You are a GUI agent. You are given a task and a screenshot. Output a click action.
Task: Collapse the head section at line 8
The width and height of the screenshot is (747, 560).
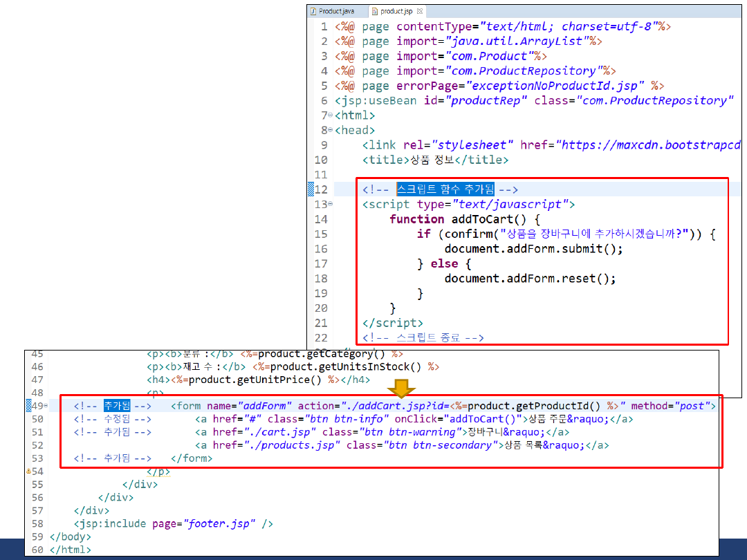pos(330,130)
